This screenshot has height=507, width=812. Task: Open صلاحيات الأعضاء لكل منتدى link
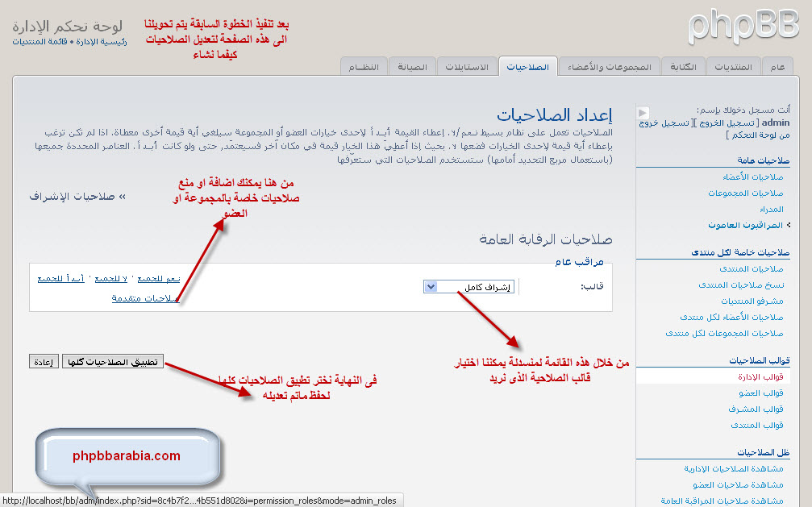(x=731, y=317)
